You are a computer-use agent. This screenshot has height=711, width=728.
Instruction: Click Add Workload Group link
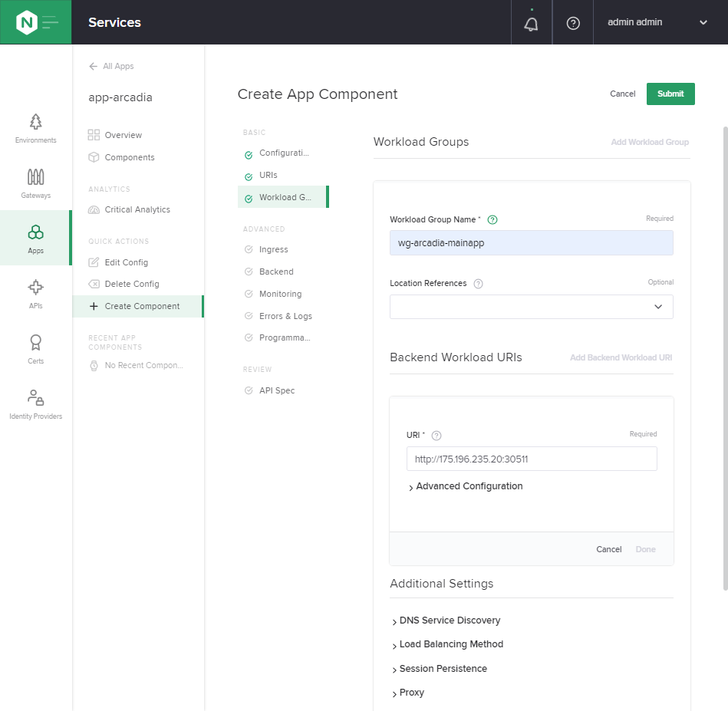click(x=650, y=142)
